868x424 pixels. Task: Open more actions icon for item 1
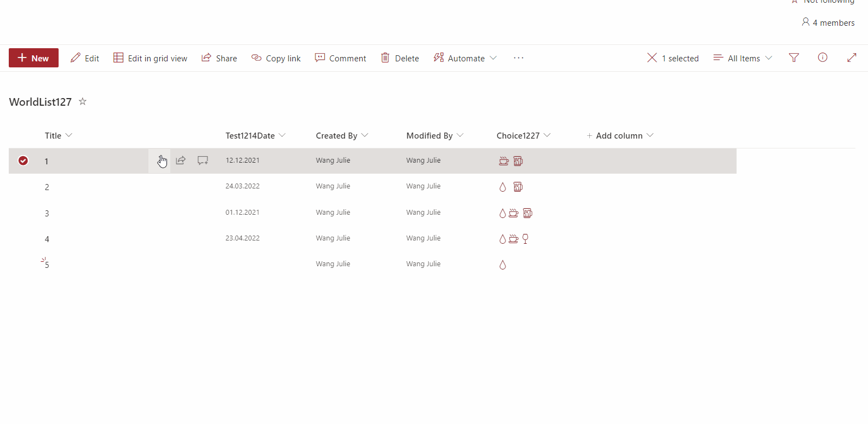(159, 161)
